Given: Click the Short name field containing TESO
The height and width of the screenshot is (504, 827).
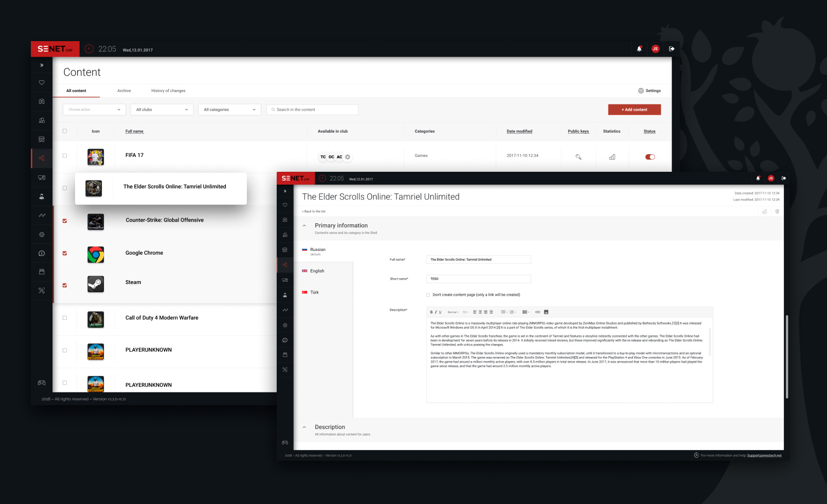Looking at the screenshot, I should (x=478, y=279).
